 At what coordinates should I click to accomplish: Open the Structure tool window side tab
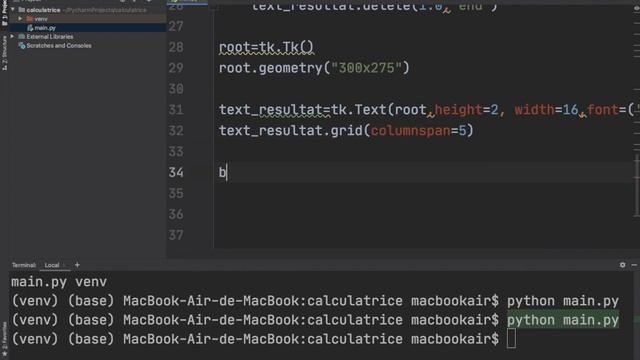(4, 53)
